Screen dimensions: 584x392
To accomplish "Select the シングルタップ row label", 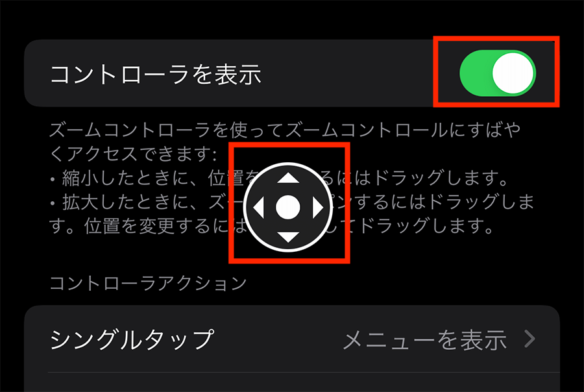I will pyautogui.click(x=132, y=339).
